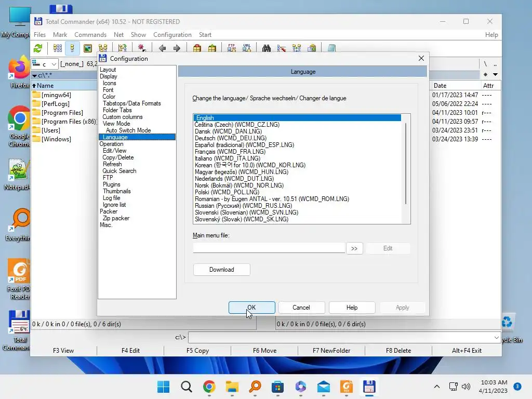Click the Pack files toolbar icon
The height and width of the screenshot is (399, 532).
tap(197, 48)
